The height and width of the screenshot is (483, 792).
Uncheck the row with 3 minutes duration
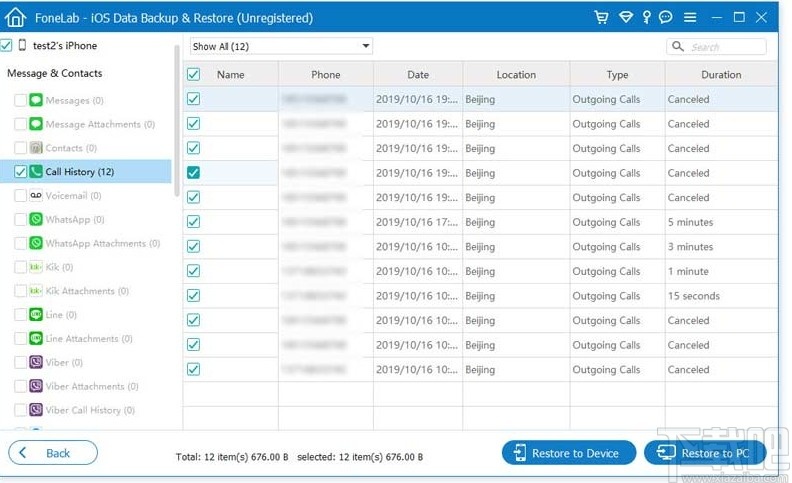tap(193, 247)
